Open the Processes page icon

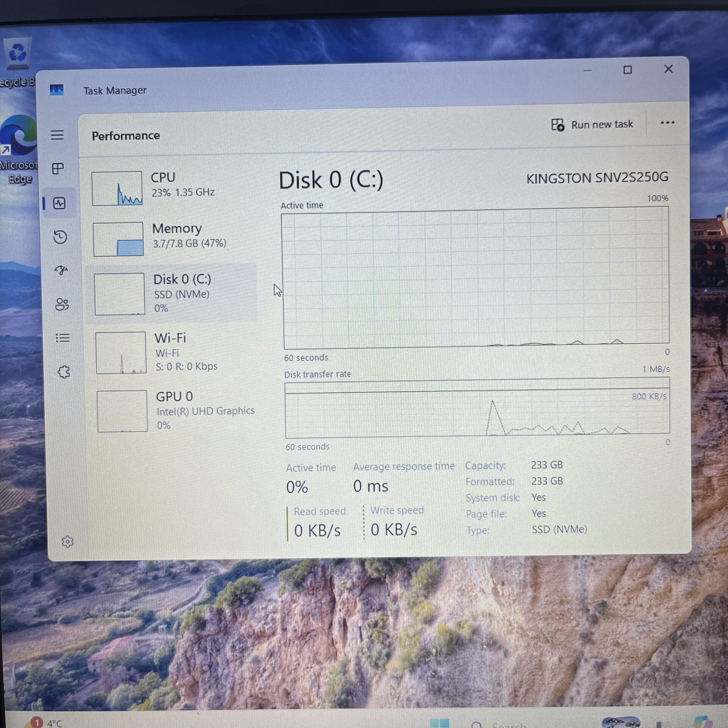click(58, 168)
